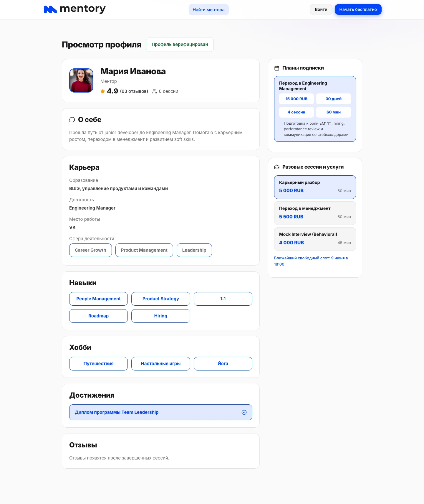Click the 4 сессии chip
Screen dimensions: 424x504
pyautogui.click(x=297, y=112)
